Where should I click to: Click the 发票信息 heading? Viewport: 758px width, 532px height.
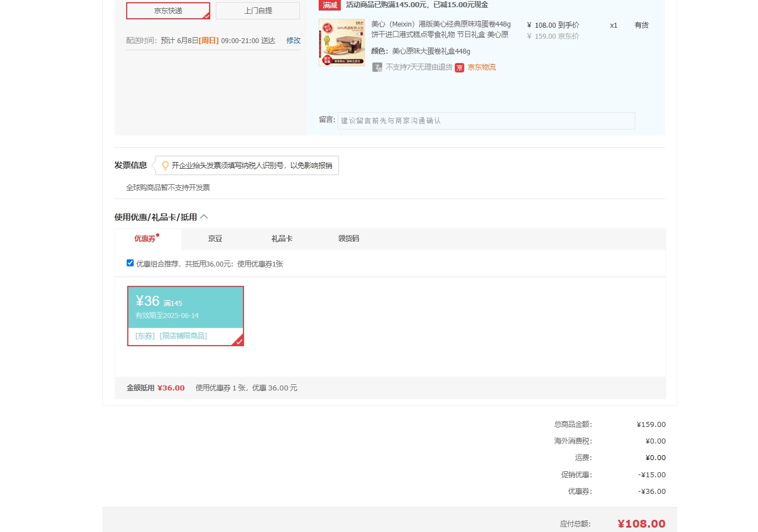point(131,165)
